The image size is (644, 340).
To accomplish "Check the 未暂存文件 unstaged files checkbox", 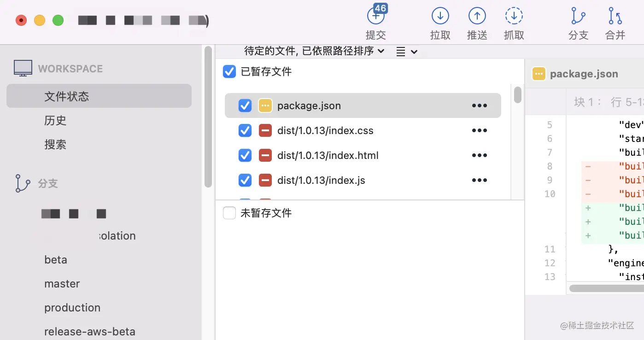I will click(229, 213).
